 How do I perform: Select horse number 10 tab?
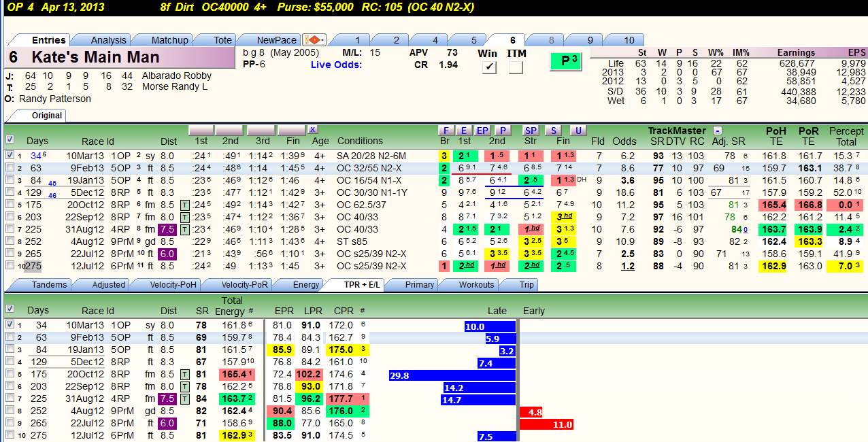coord(629,40)
